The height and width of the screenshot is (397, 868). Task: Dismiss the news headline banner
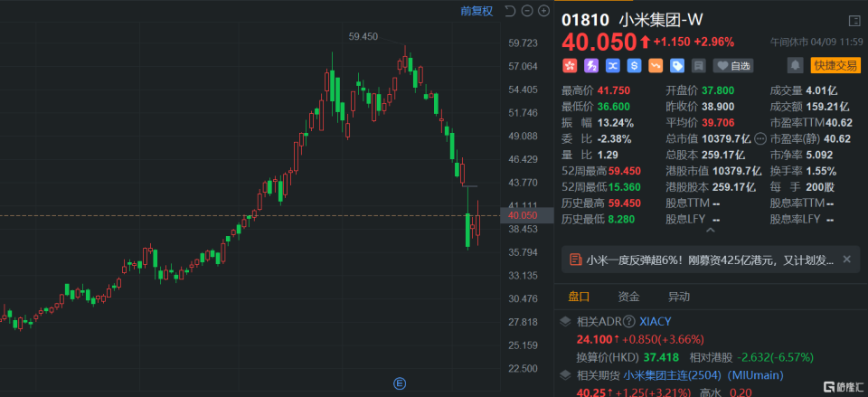tap(846, 260)
